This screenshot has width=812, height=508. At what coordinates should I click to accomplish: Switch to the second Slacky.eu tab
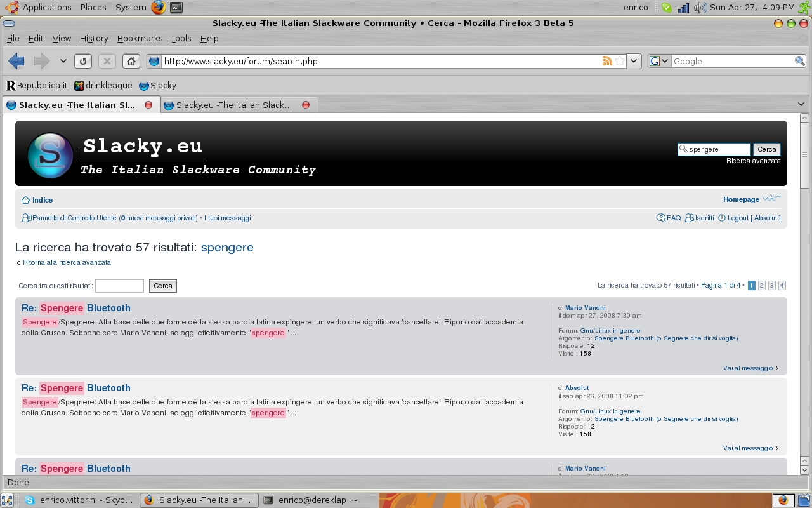pos(233,105)
